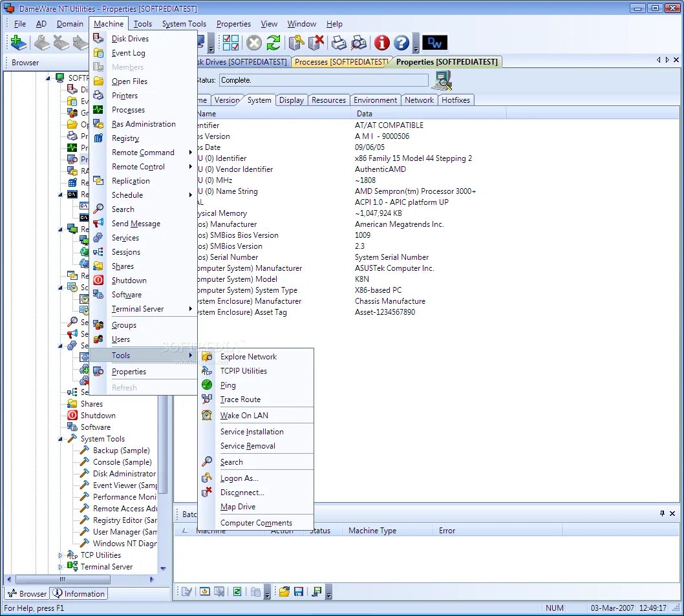Click the Wake On LAN alarm clock icon
684x616 pixels.
[x=207, y=415]
